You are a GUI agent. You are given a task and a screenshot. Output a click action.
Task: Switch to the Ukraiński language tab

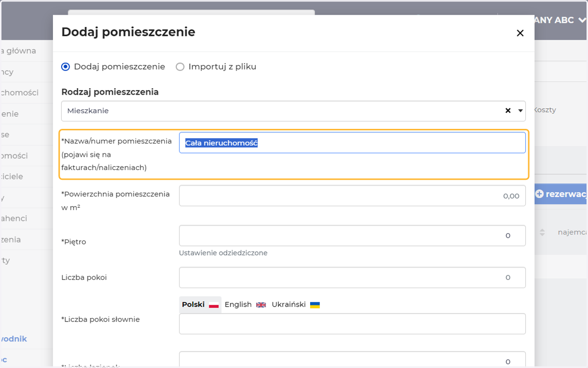(x=295, y=305)
